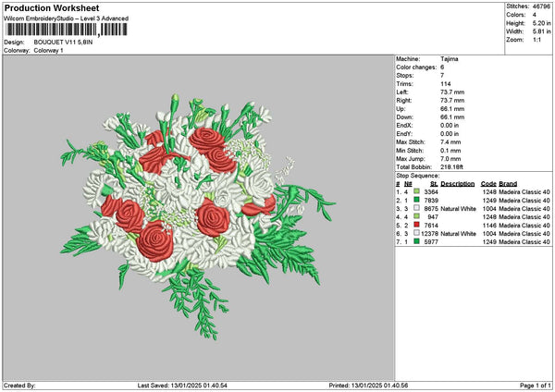Click stitch count '5977' in stop 7
Image resolution: width=555 pixels, height=392 pixels.
431,242
